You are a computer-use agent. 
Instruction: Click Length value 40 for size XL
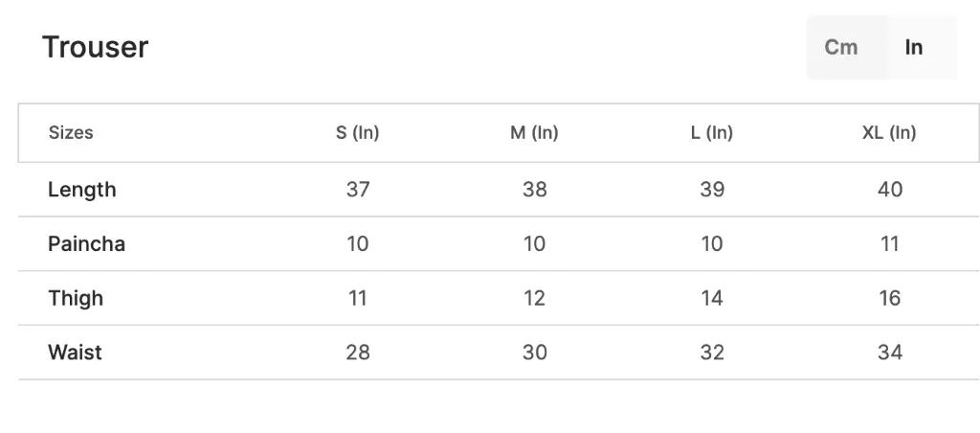[890, 190]
